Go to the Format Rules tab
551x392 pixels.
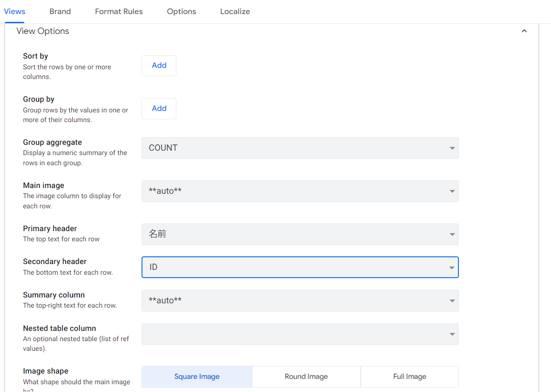coord(119,11)
